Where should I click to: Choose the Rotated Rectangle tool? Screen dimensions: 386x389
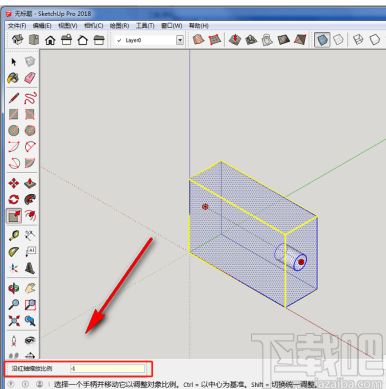coord(30,114)
